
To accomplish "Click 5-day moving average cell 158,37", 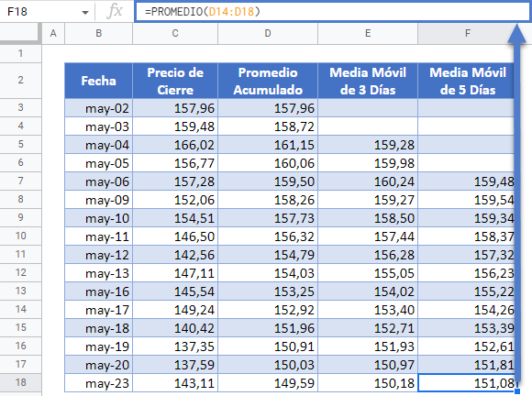I will [467, 236].
